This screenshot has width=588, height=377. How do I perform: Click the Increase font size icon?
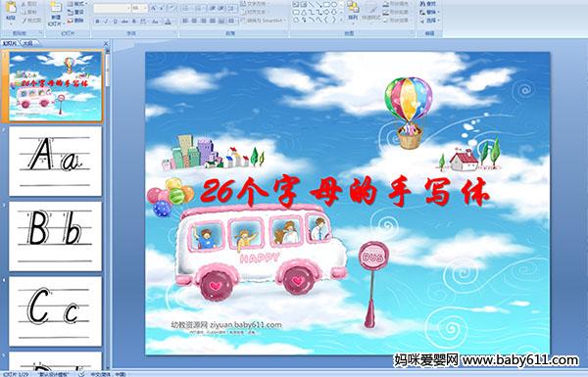coord(154,8)
